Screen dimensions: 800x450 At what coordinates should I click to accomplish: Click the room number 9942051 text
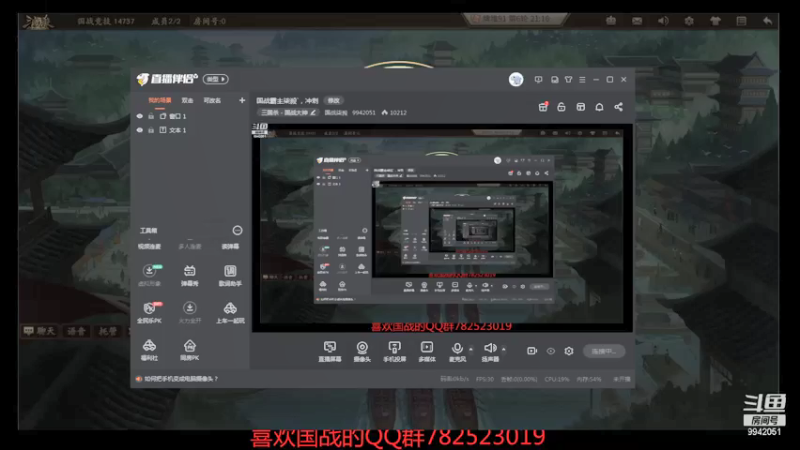[x=364, y=113]
